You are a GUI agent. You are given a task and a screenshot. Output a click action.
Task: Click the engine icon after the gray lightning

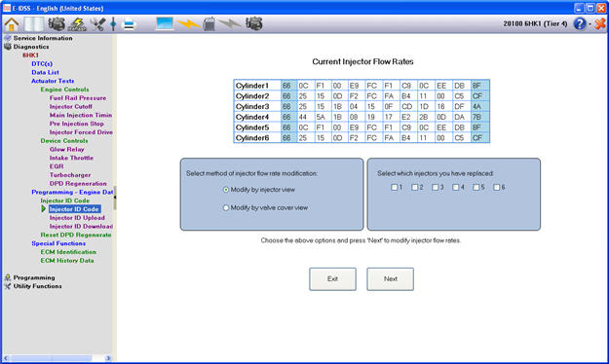[x=253, y=23]
